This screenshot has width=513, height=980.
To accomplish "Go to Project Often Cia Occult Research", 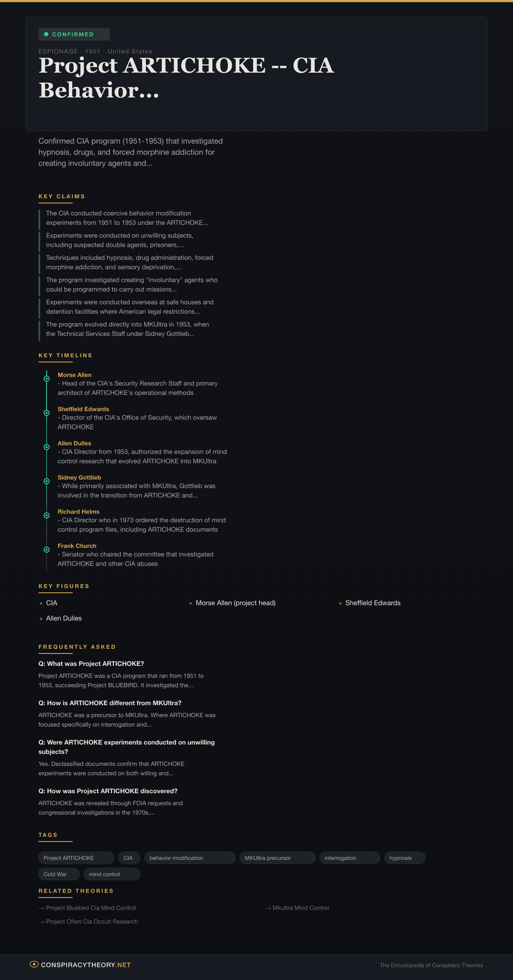I will [x=91, y=921].
